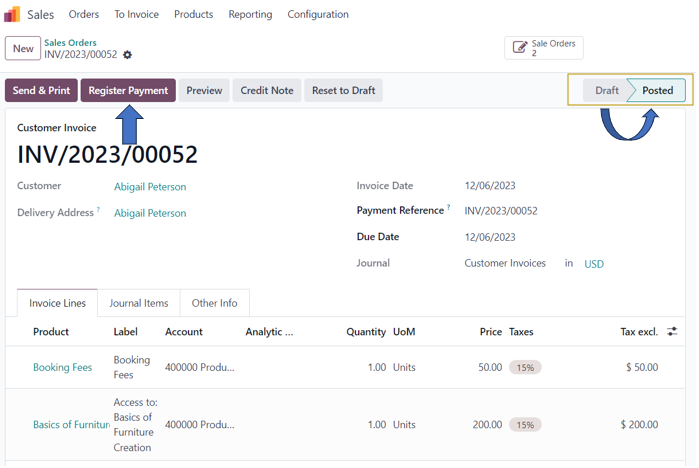The width and height of the screenshot is (699, 468).
Task: Expand the Configuration menu
Action: click(x=318, y=15)
